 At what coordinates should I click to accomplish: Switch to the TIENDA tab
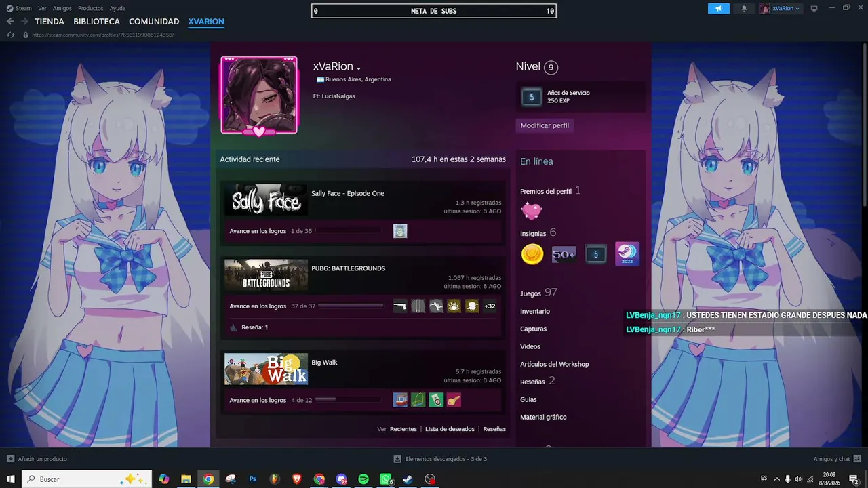coord(50,22)
